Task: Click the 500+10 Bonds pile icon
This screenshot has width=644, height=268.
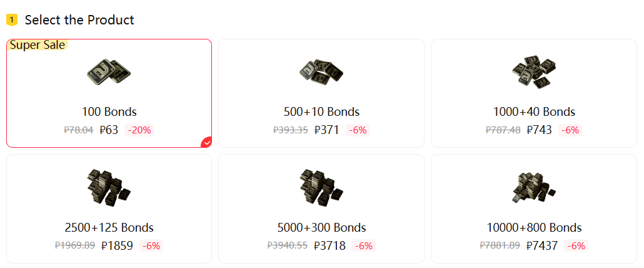Action: (321, 73)
